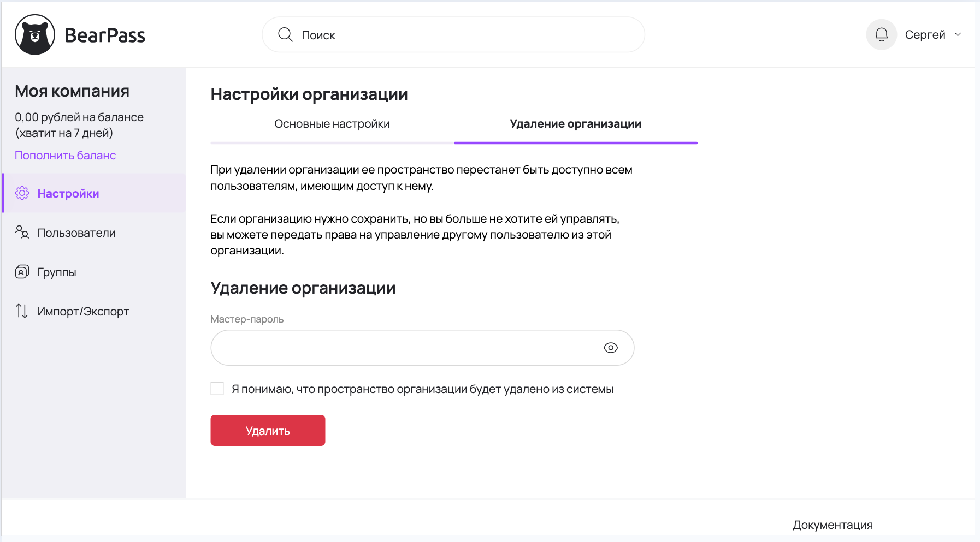Image resolution: width=980 pixels, height=542 pixels.
Task: Focus the Мастер-пароль input field
Action: click(404, 348)
